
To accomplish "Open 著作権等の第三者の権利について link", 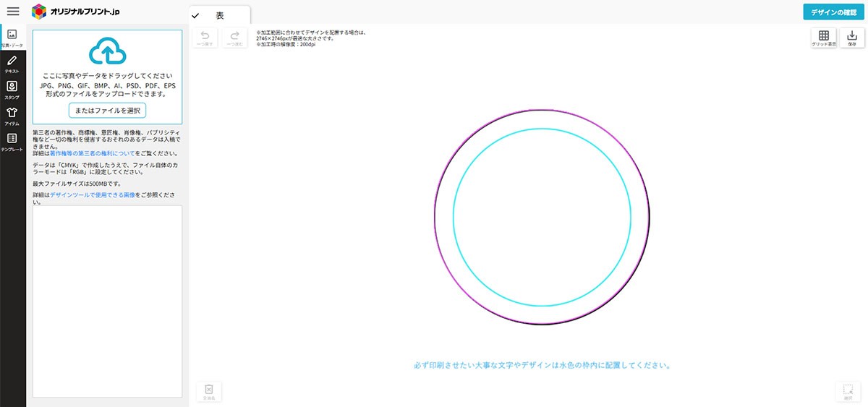I will [x=92, y=153].
